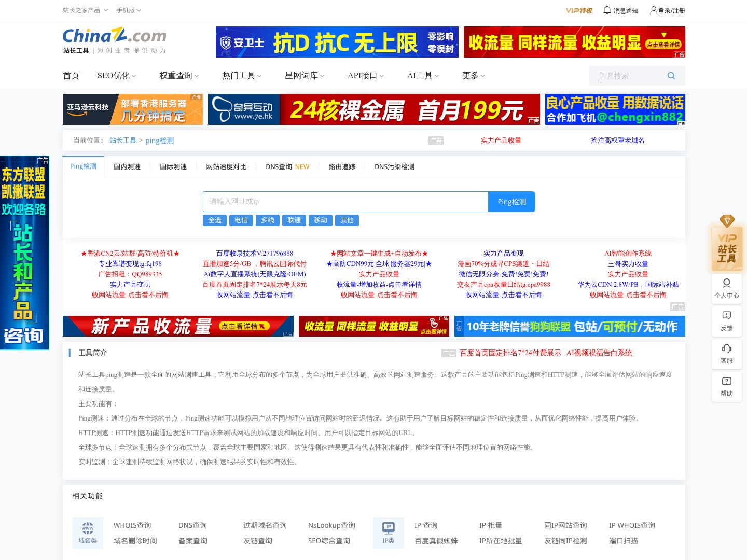The image size is (747, 560).
Task: Click 抢注高权重老域名 link
Action: (617, 141)
